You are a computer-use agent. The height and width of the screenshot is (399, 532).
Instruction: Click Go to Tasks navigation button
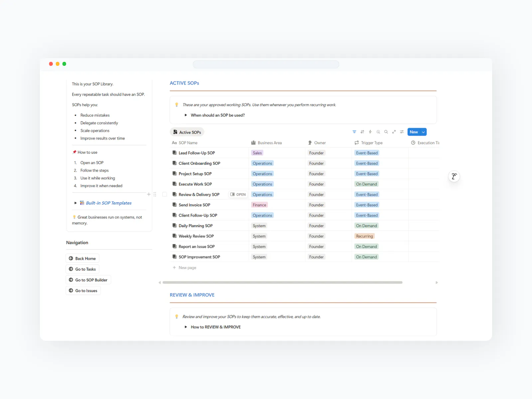(82, 269)
